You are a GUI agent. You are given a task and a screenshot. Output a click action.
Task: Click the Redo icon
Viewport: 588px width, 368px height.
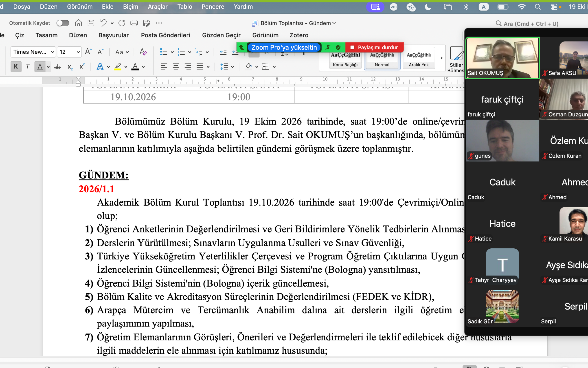(122, 23)
